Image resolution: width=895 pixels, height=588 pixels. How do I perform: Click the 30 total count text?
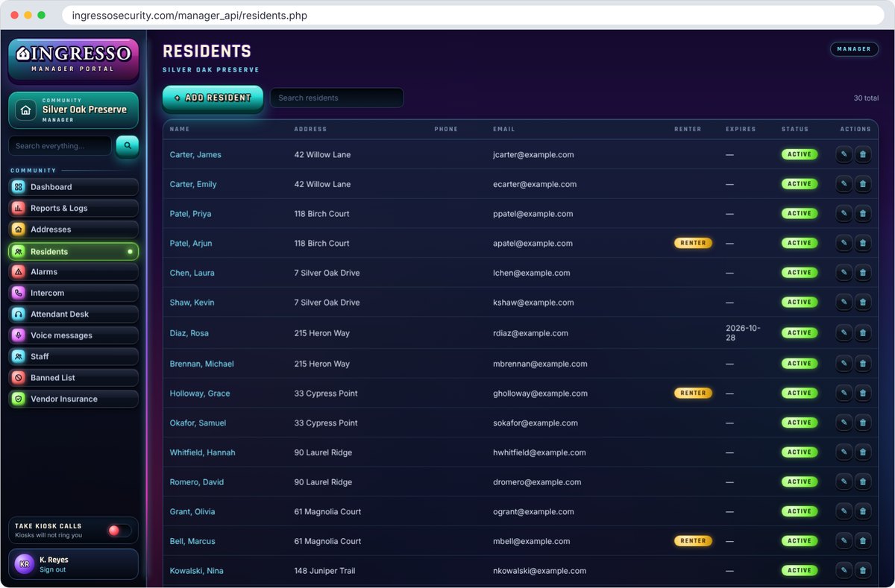pos(866,98)
